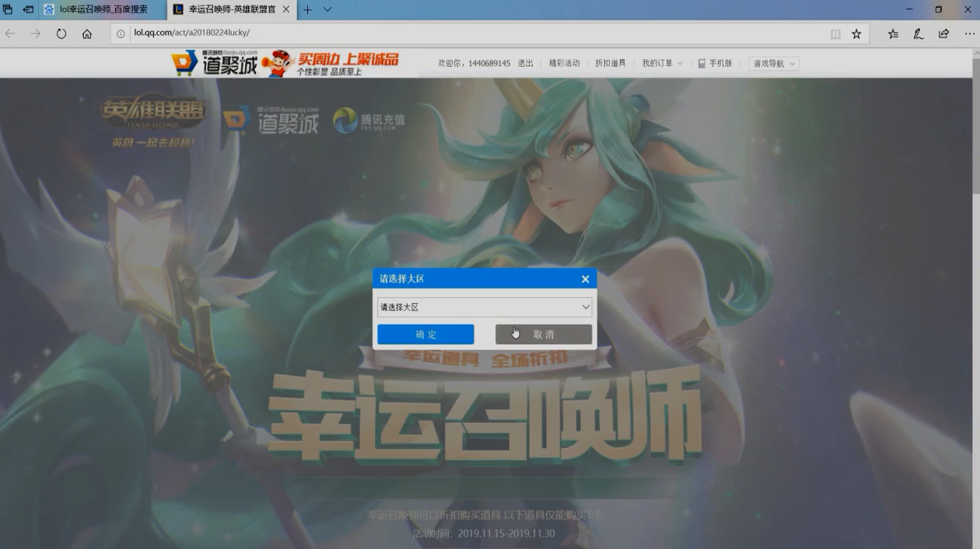Click the page's 道聚城 logo below header
The width and height of the screenshot is (980, 549).
coord(271,120)
